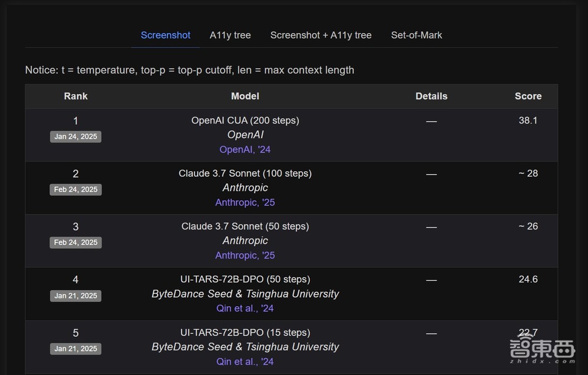This screenshot has height=375, width=588.
Task: Open Anthropic, '25 link under 50 steps
Action: 245,255
